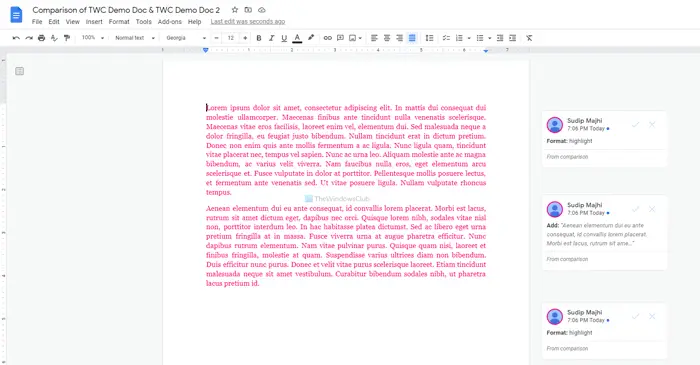Decrease the indent
Viewport: 700px width, 365px height.
pos(500,38)
